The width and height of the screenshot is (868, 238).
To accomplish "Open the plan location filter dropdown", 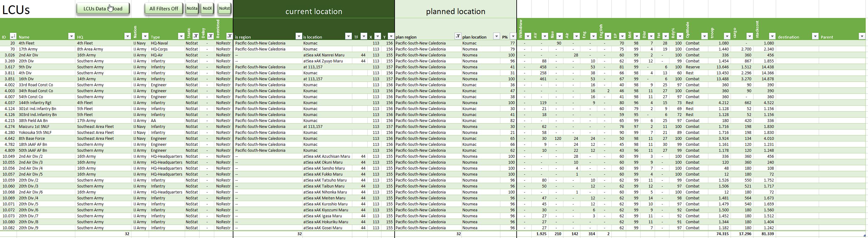I will [x=496, y=36].
